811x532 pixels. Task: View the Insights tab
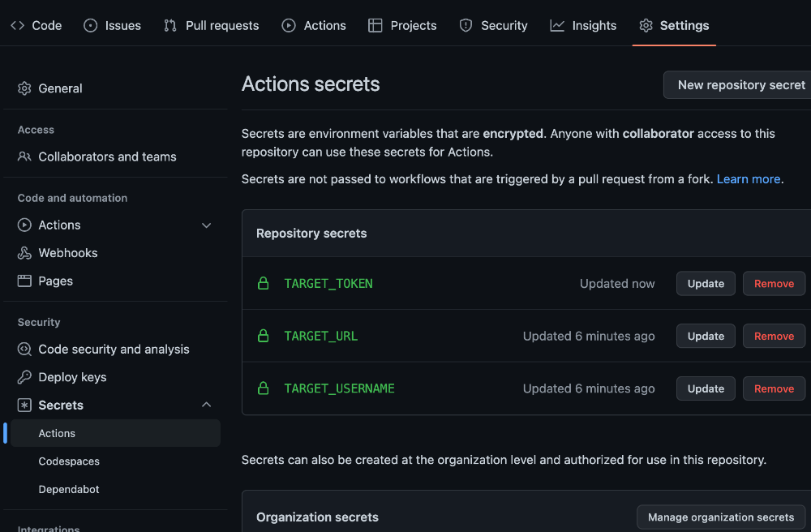[x=583, y=25]
